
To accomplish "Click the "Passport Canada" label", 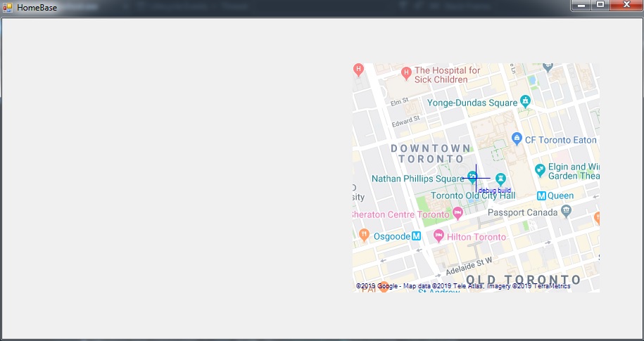I will click(x=522, y=212).
